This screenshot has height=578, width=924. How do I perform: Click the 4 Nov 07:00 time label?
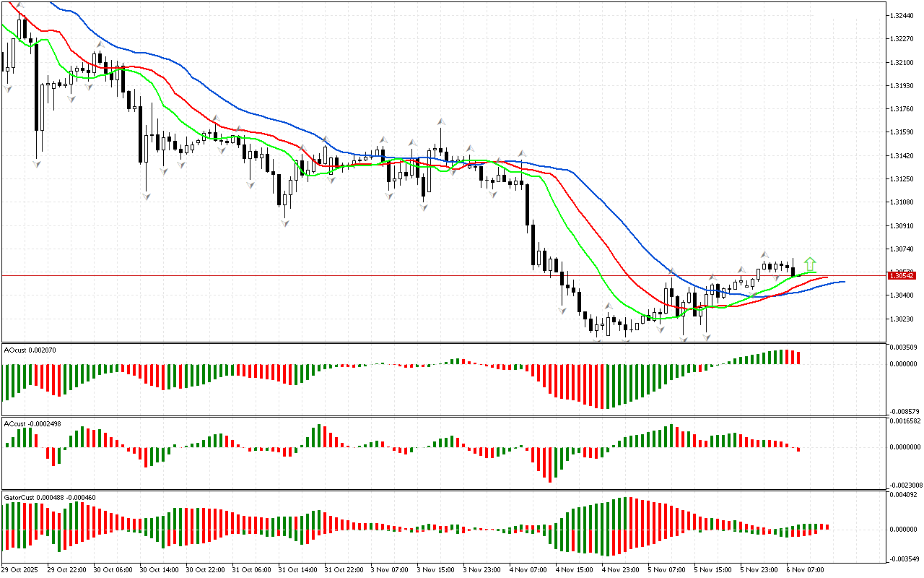[x=528, y=569]
